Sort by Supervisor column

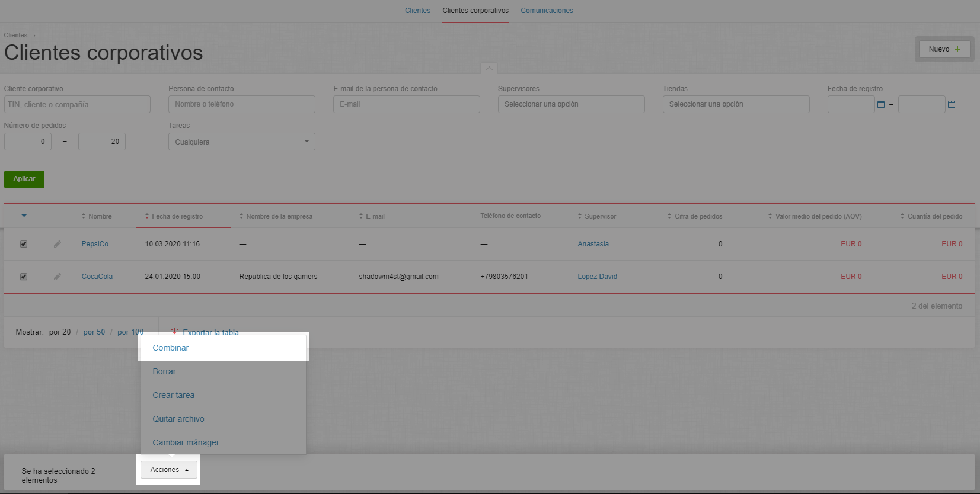point(597,216)
